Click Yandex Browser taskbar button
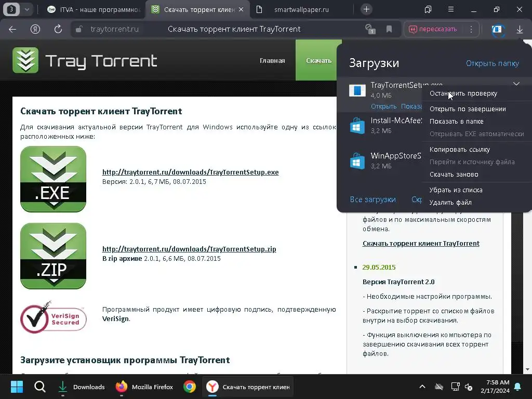Screen dimensions: 532x399 coord(248,387)
